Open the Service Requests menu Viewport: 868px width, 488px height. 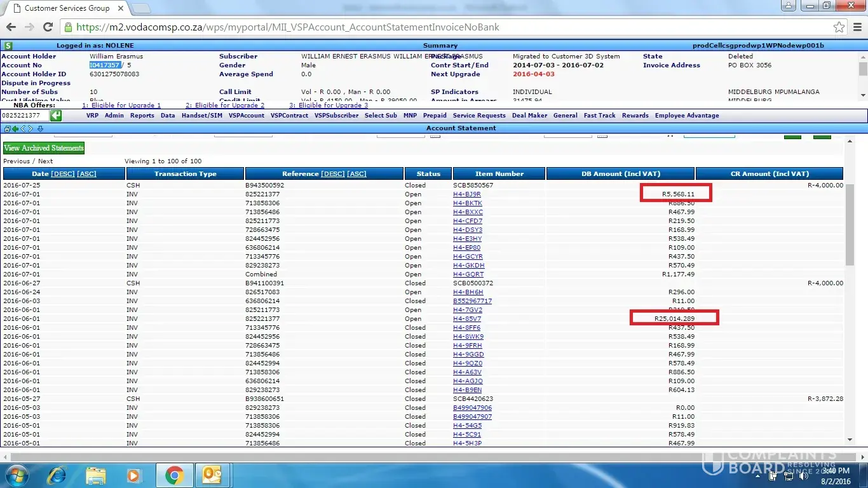[x=479, y=116]
